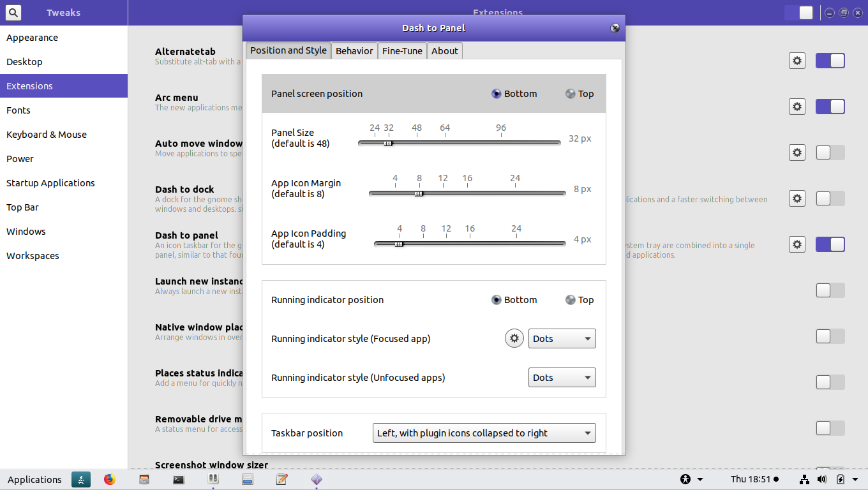
Task: Click the Dash to panel extension title
Action: (186, 235)
